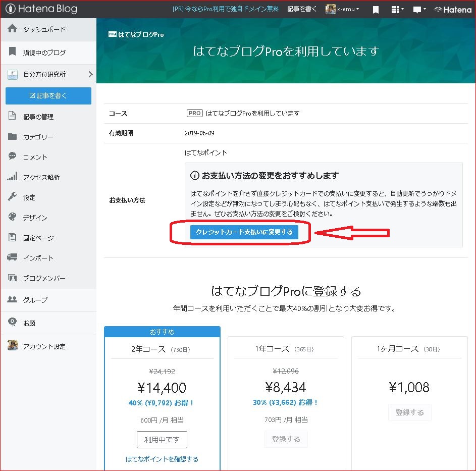476x471 pixels.
Task: Expand the 自分方位研究所 chevron arrow
Action: (x=90, y=74)
